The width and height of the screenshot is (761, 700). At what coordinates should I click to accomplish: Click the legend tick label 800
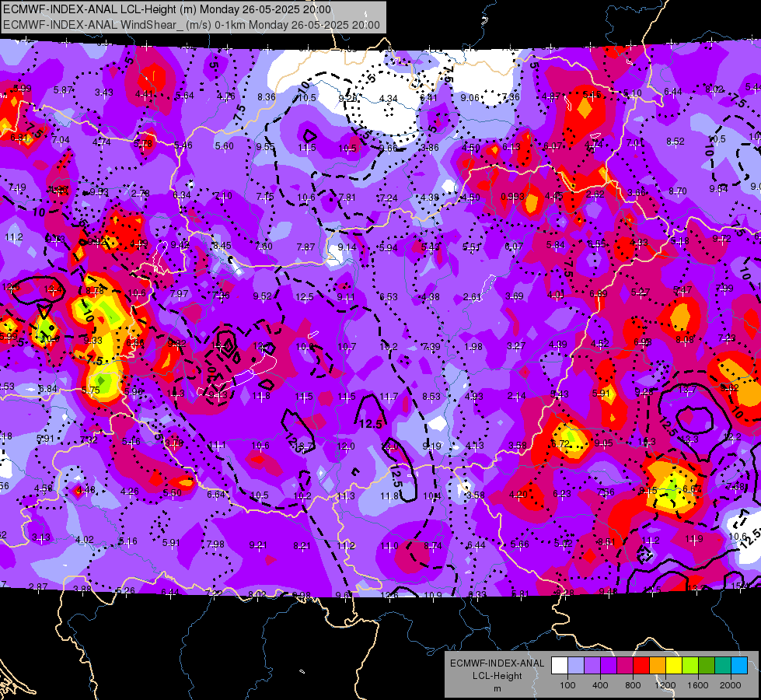pyautogui.click(x=633, y=685)
